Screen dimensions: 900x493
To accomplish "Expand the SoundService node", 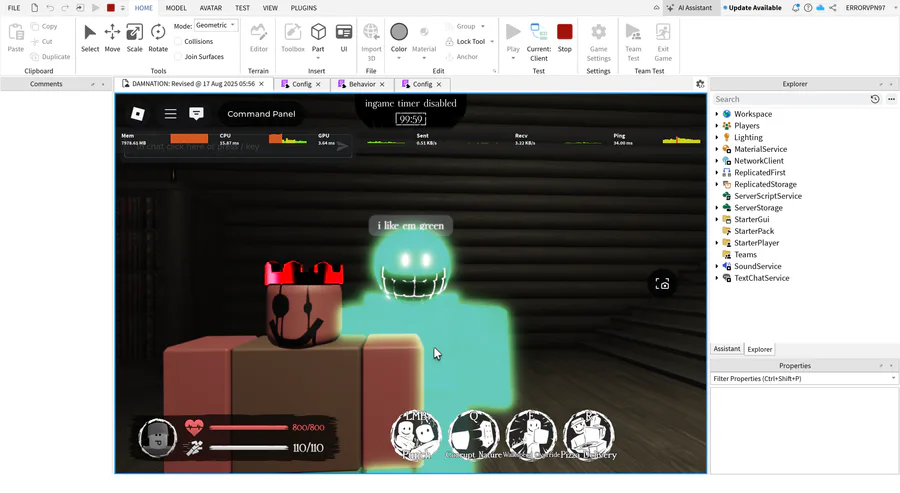I will (x=716, y=266).
